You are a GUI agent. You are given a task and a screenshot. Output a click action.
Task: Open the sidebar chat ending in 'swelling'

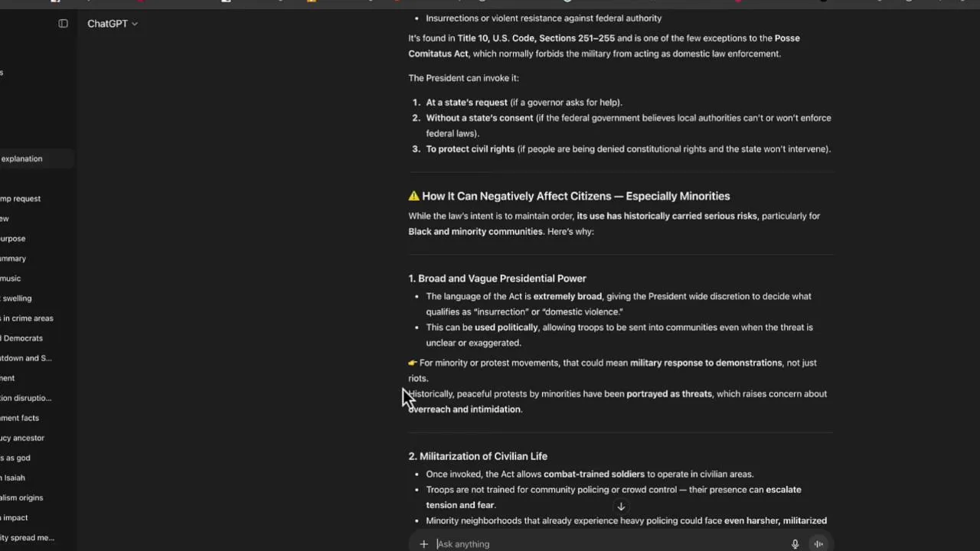pyautogui.click(x=37, y=298)
